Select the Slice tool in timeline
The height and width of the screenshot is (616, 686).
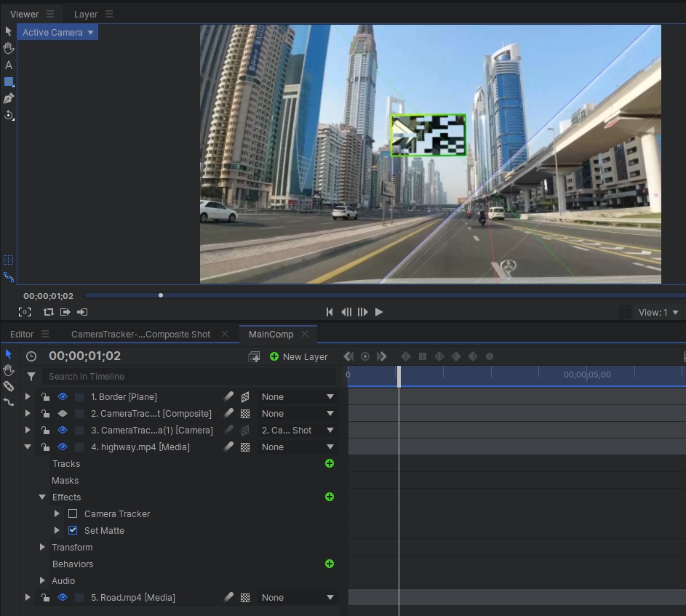(9, 386)
